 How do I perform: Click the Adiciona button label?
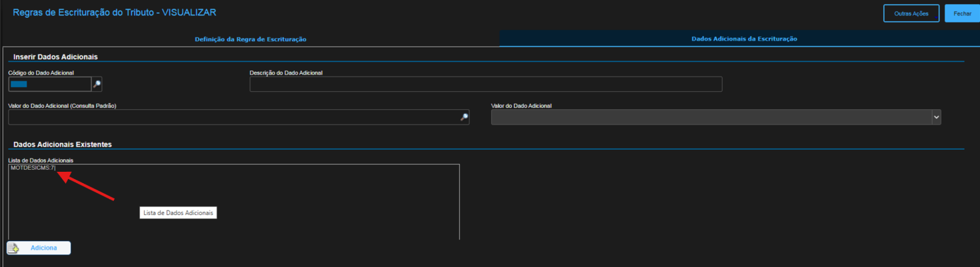click(43, 248)
